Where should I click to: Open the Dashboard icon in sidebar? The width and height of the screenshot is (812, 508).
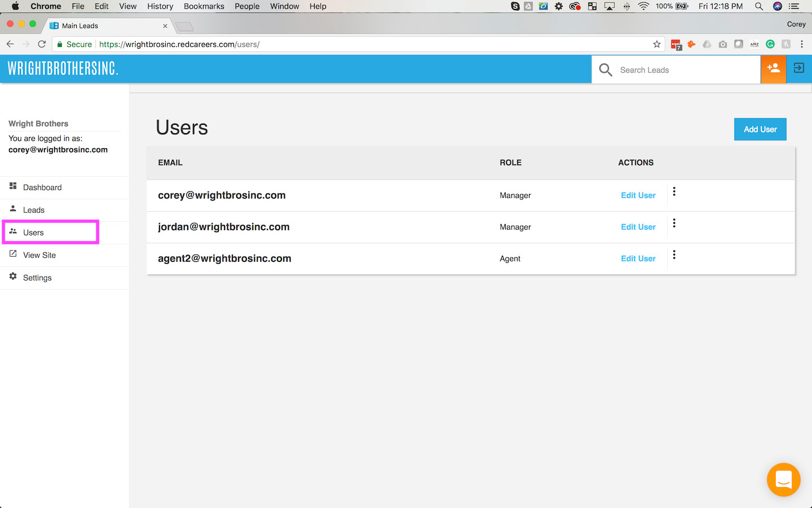13,186
